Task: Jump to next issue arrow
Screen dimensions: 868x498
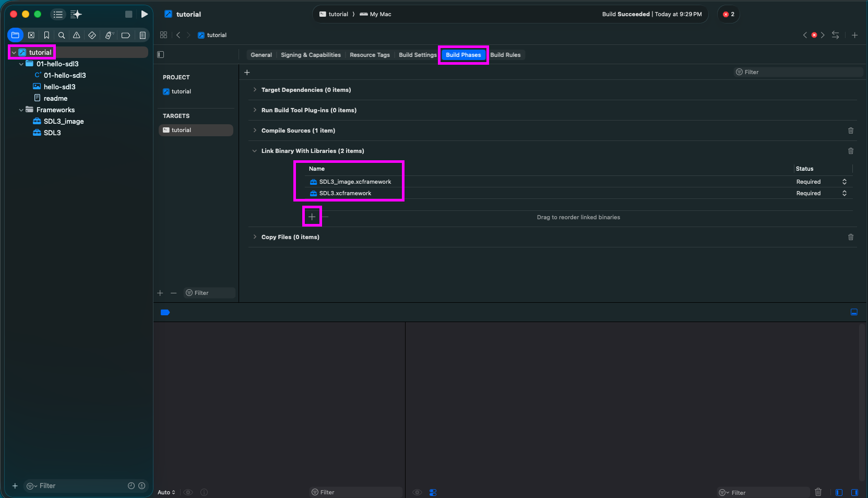Action: pos(823,35)
